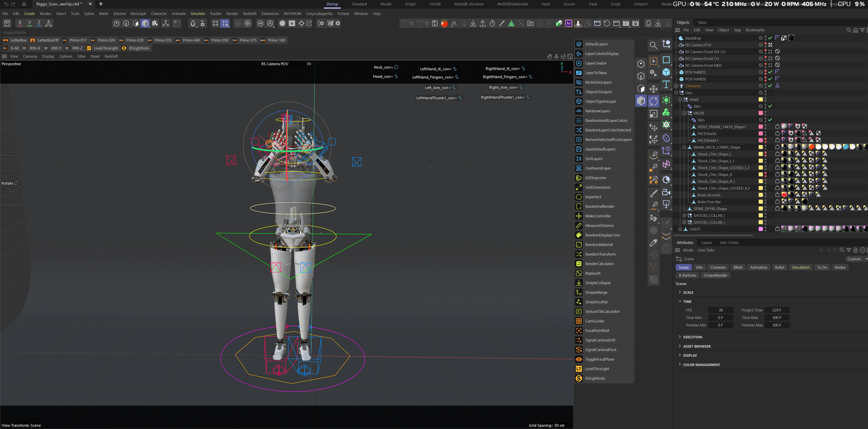The image size is (868, 429).
Task: Expand the EXECUTION section
Action: pos(692,337)
